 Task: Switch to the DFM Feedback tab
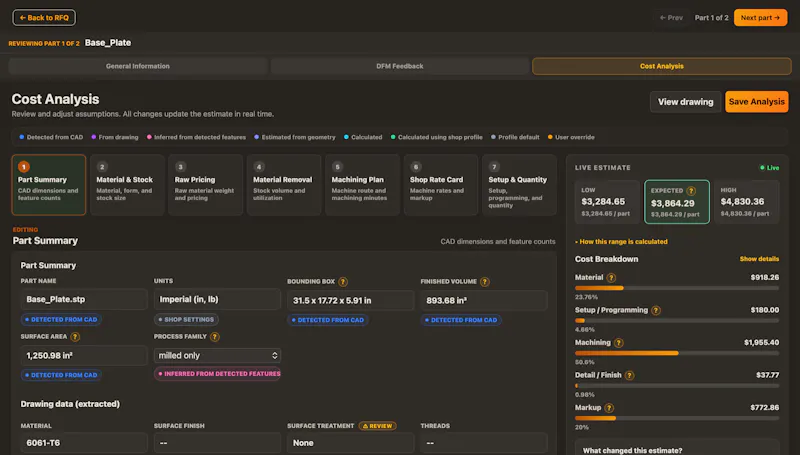[400, 66]
